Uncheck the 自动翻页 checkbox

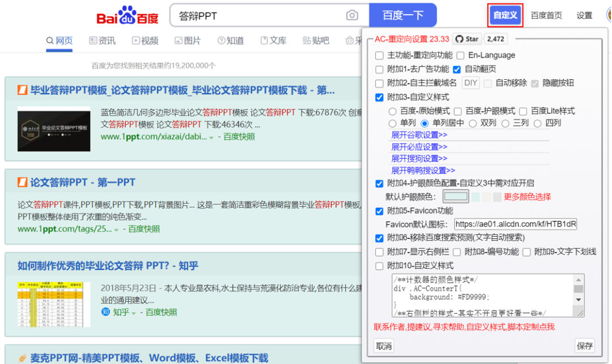point(457,69)
